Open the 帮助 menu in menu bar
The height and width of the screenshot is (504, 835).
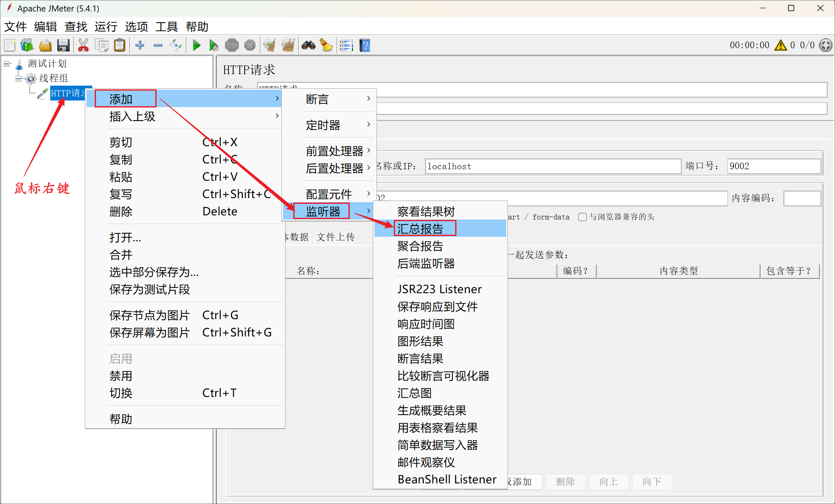197,27
